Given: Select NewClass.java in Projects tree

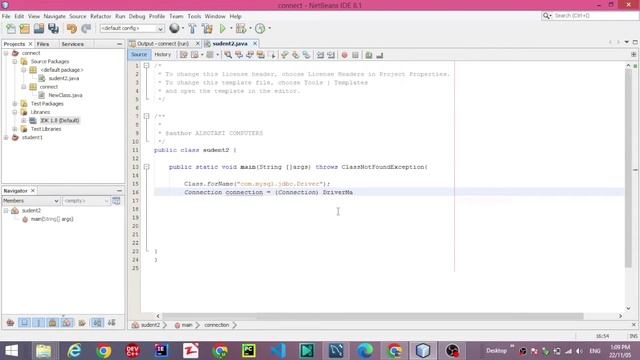Looking at the screenshot, I should click(x=65, y=95).
